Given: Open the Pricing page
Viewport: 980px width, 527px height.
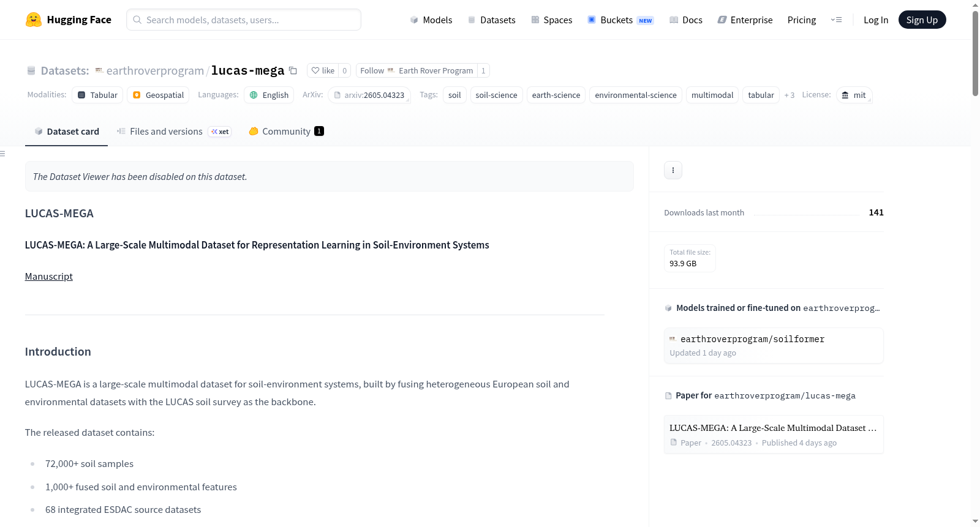Looking at the screenshot, I should click(x=802, y=20).
